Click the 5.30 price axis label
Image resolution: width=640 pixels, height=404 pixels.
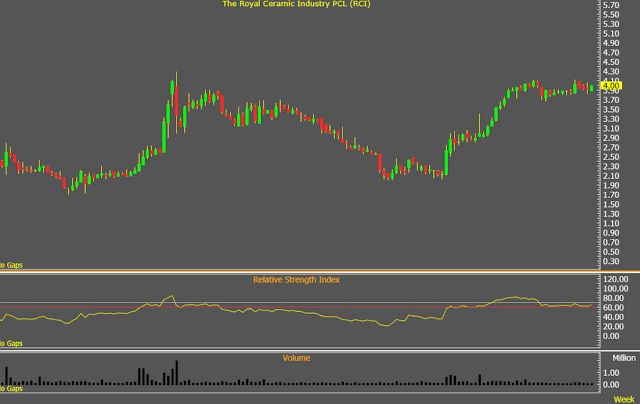pyautogui.click(x=611, y=24)
